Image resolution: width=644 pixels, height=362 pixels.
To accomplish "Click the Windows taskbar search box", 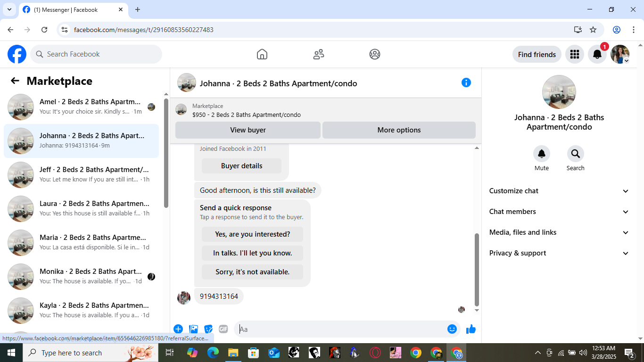I will coord(90,353).
